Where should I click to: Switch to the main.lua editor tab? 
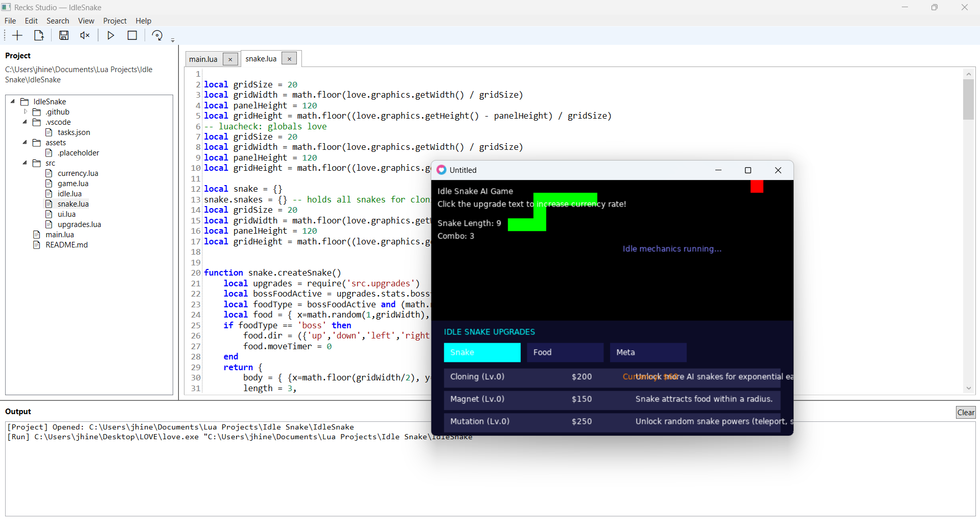[x=203, y=59]
